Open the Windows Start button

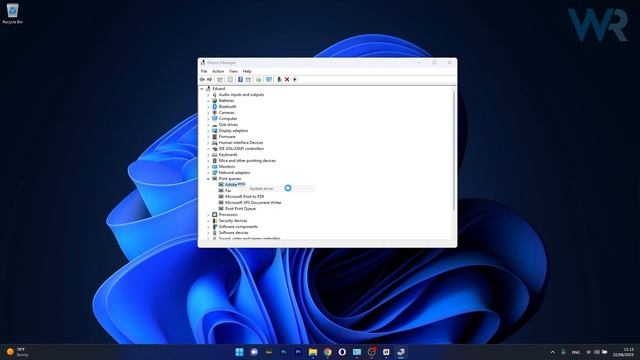pyautogui.click(x=240, y=352)
